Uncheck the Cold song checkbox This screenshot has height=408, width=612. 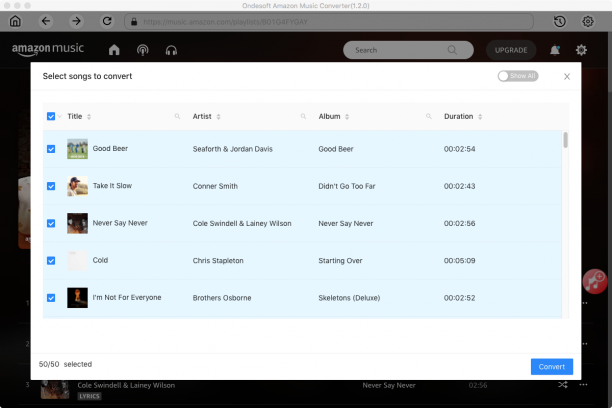pyautogui.click(x=51, y=260)
